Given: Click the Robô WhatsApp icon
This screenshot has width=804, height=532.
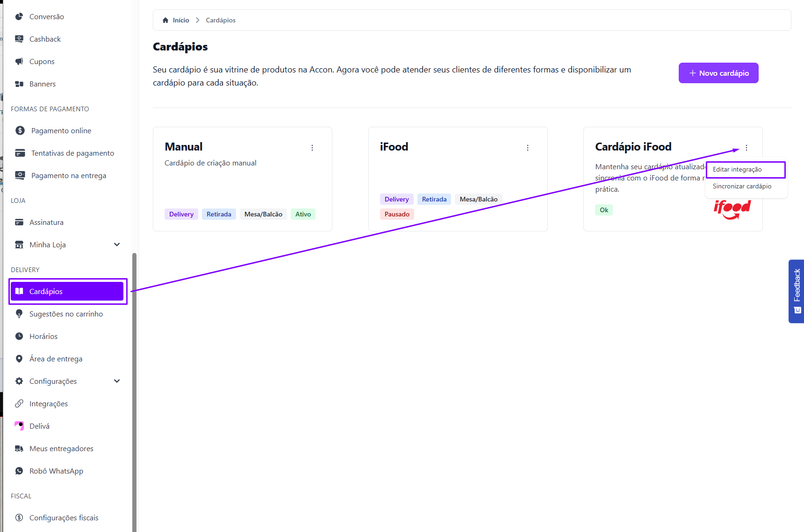Looking at the screenshot, I should click(x=19, y=471).
